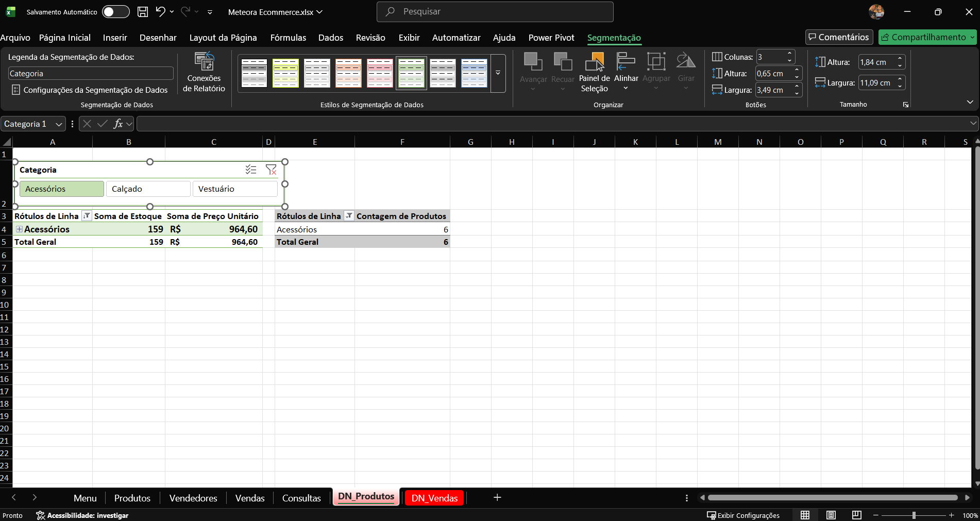Click the multi-select icon in Categoria slicer
Image resolution: width=980 pixels, height=521 pixels.
click(x=251, y=170)
